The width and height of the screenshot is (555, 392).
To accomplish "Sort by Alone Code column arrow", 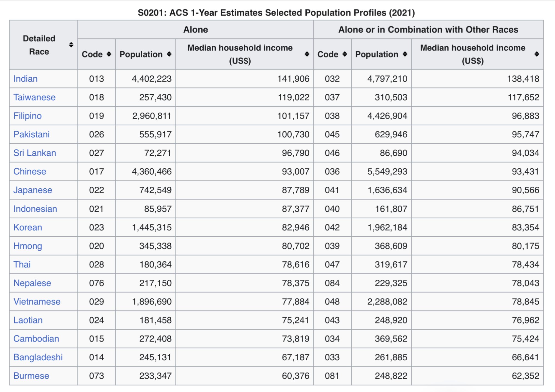I will pos(109,54).
